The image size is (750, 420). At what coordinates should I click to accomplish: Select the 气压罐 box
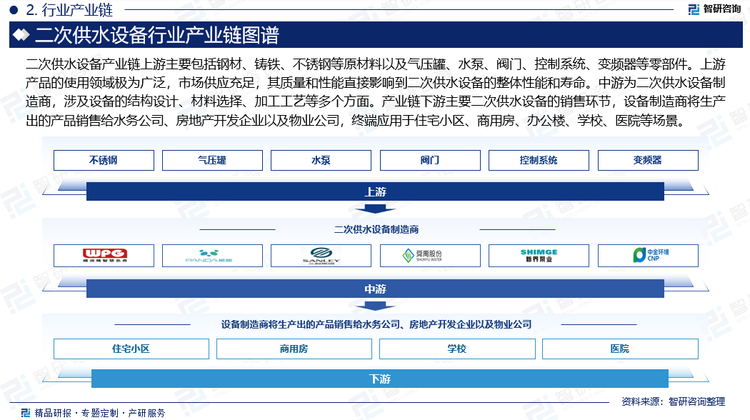tap(212, 160)
